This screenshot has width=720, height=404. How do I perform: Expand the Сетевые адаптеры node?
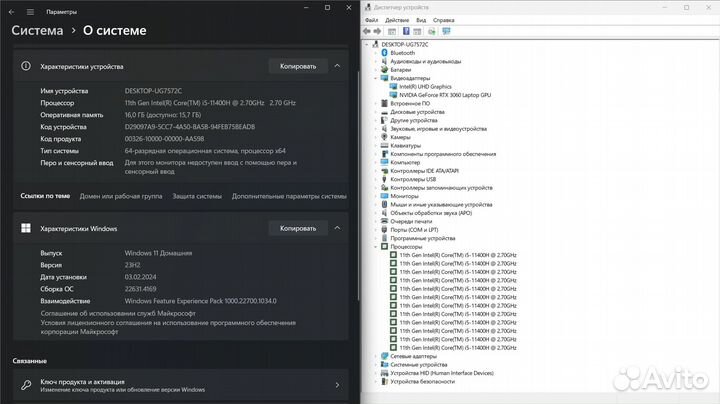376,356
